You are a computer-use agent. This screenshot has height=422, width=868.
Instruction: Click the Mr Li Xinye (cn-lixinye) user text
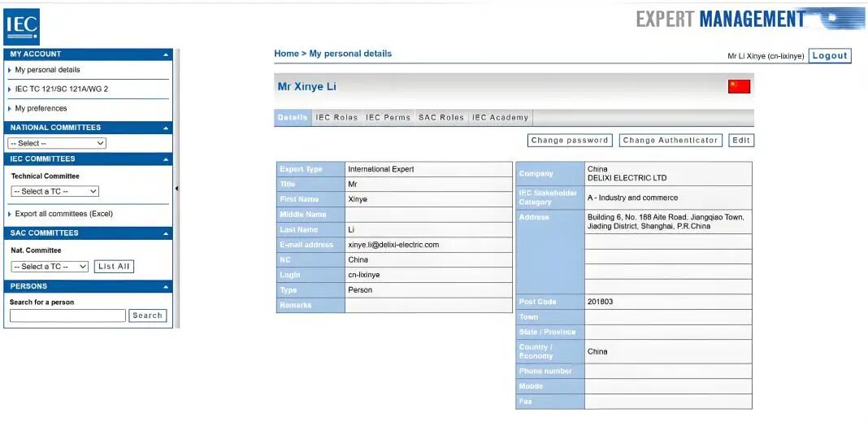pos(766,56)
